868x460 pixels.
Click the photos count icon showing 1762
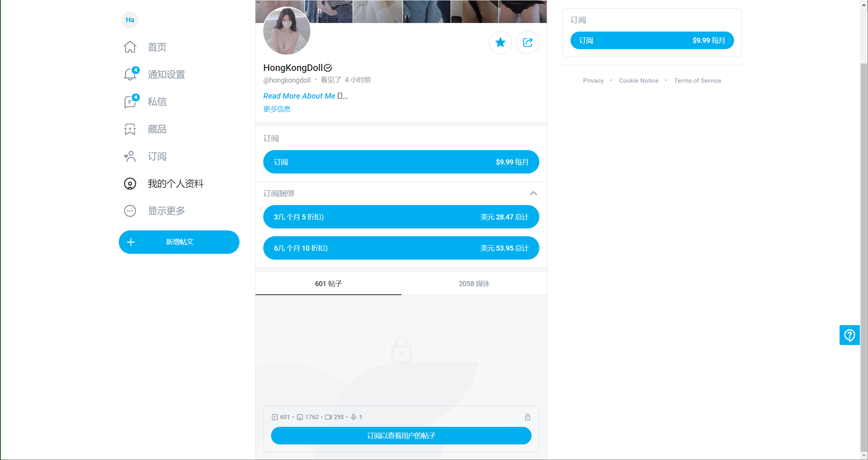(x=300, y=417)
